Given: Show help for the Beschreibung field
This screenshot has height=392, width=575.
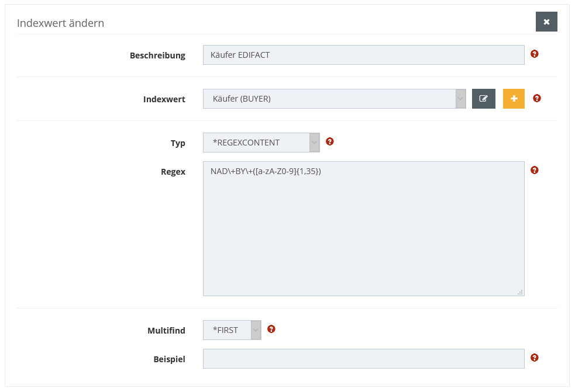Looking at the screenshot, I should 534,54.
